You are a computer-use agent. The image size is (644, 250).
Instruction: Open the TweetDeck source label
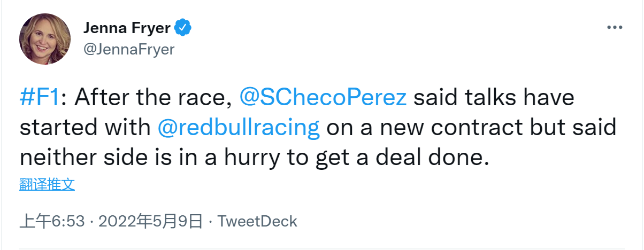point(258,221)
